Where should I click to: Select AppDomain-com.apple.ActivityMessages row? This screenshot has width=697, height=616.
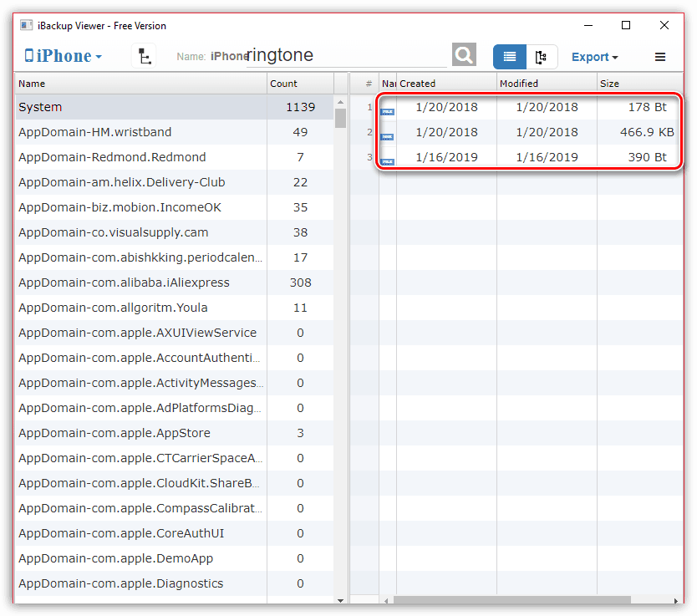click(x=174, y=383)
